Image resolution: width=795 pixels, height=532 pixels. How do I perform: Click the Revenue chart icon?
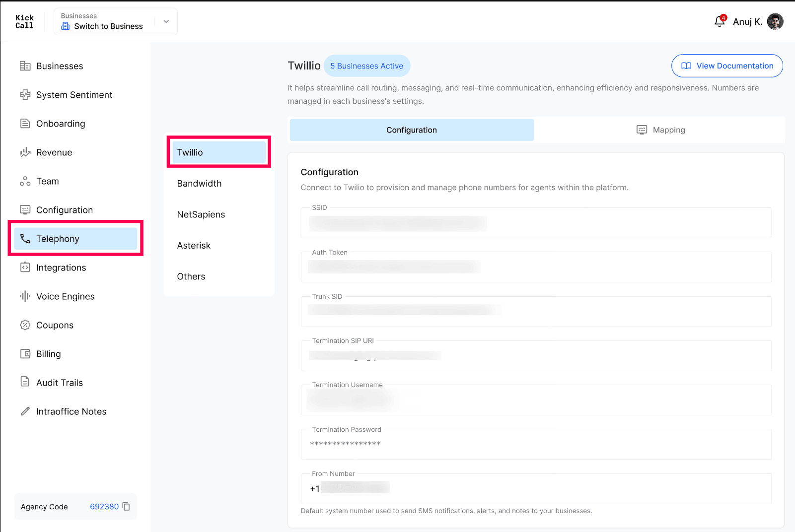click(x=25, y=152)
